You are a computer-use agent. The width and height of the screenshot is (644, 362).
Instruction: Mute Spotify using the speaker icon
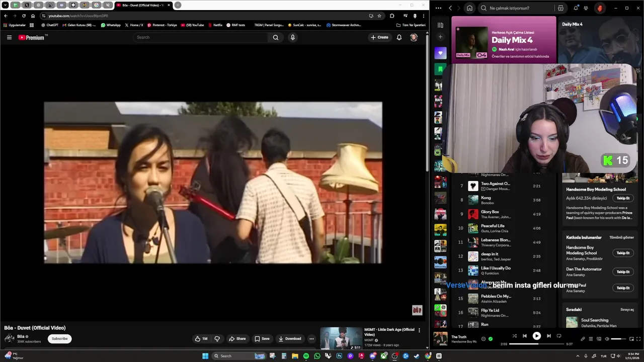[607, 339]
